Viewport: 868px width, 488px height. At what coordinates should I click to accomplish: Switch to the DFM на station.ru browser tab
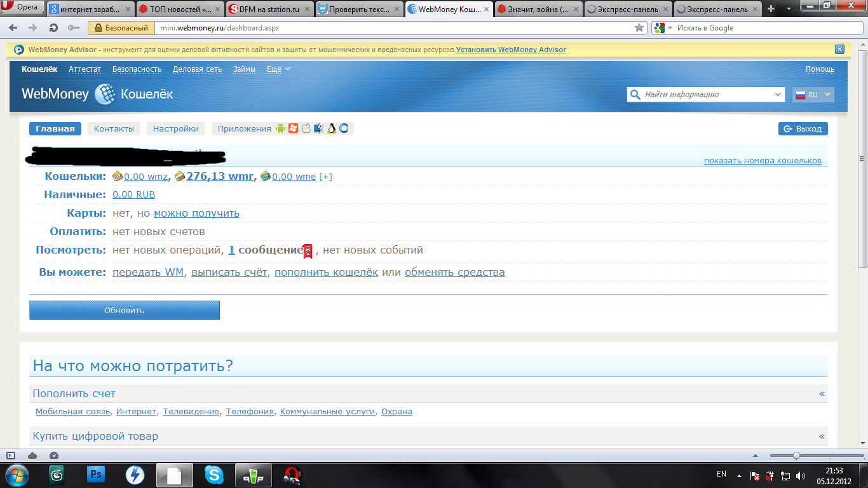[269, 9]
